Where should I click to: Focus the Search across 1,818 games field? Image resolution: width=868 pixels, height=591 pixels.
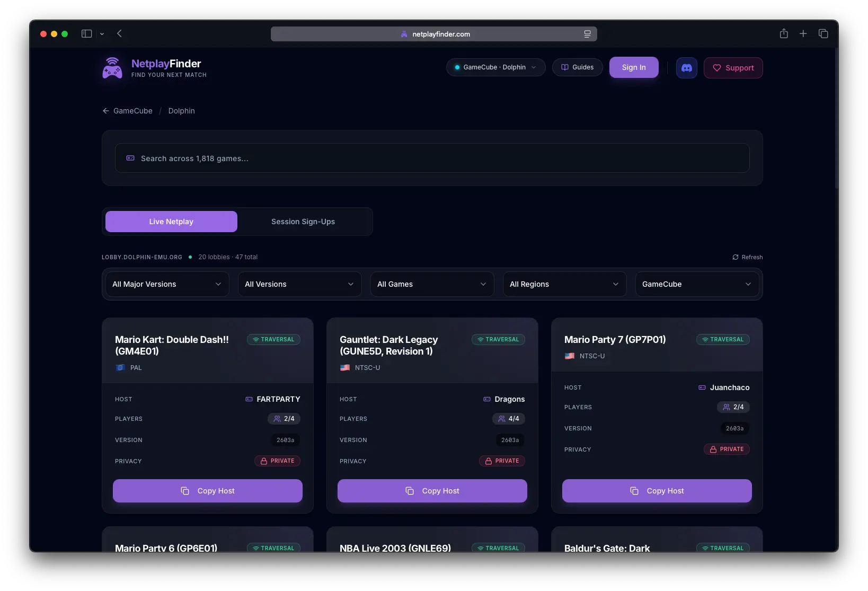(432, 158)
